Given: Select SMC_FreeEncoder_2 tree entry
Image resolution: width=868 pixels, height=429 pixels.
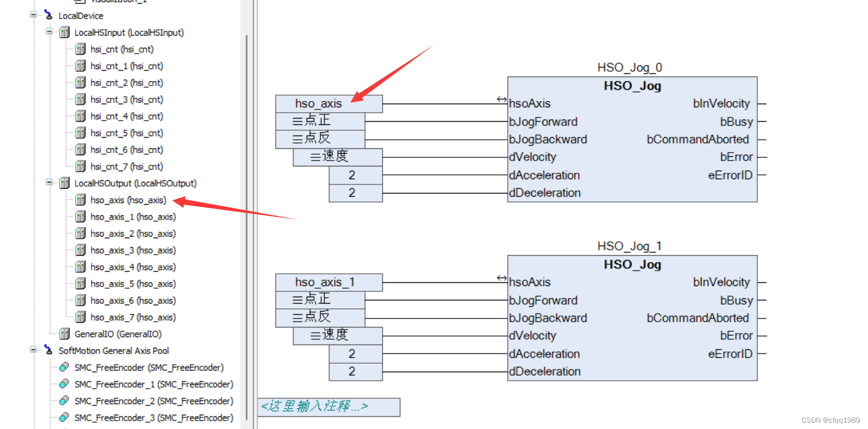Looking at the screenshot, I should pyautogui.click(x=154, y=401).
